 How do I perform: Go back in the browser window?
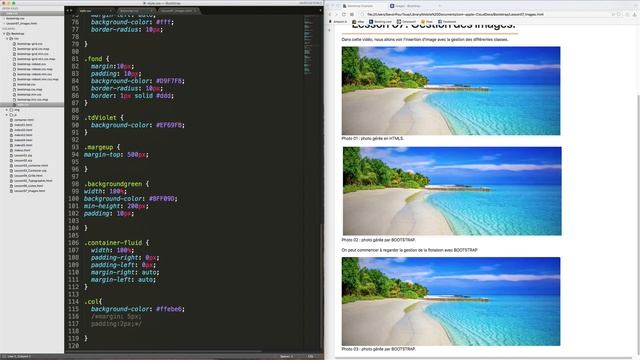[330, 14]
